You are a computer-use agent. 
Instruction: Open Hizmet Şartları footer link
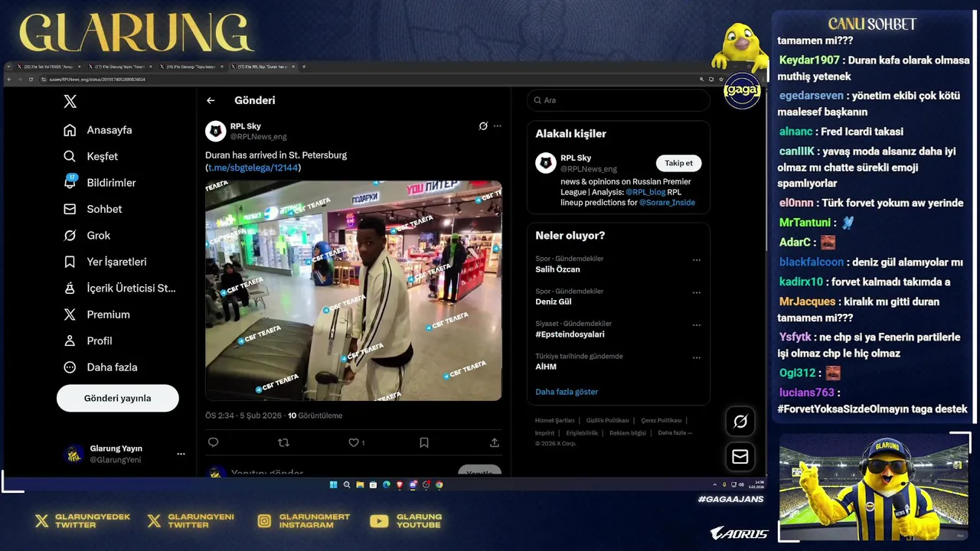coord(554,420)
